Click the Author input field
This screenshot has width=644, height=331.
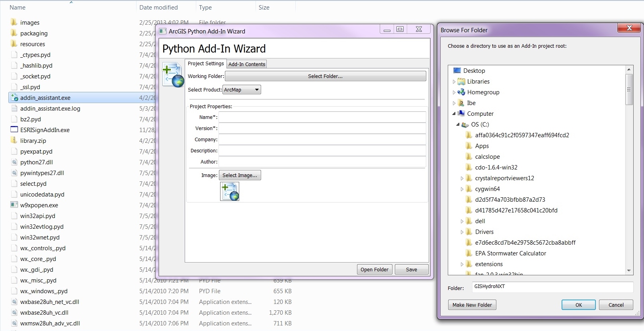click(322, 162)
